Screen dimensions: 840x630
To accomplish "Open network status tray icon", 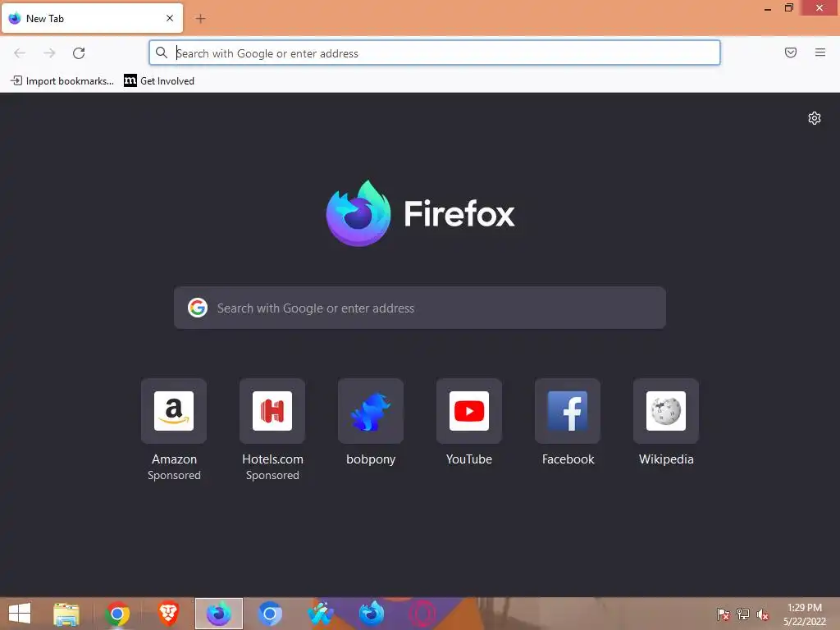I will [743, 614].
